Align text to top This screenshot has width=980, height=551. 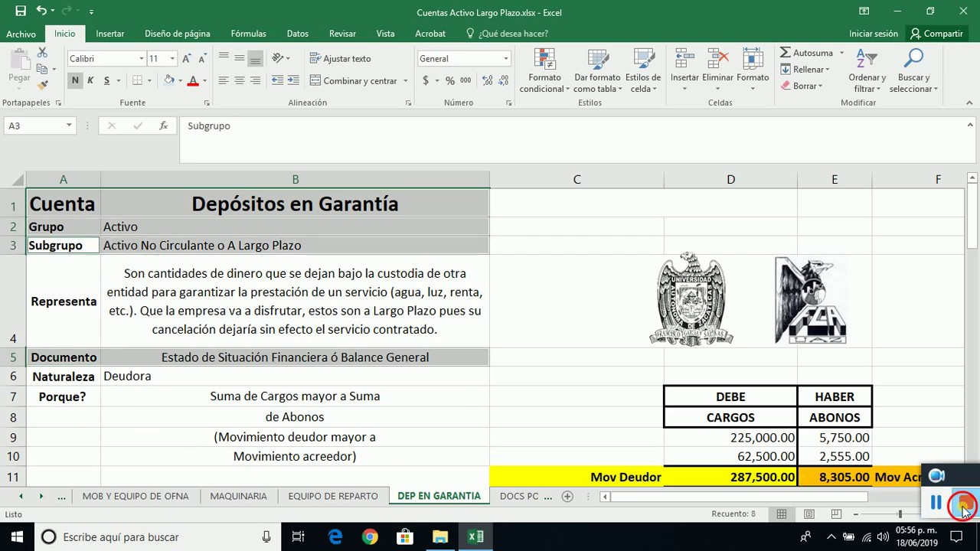coord(224,58)
